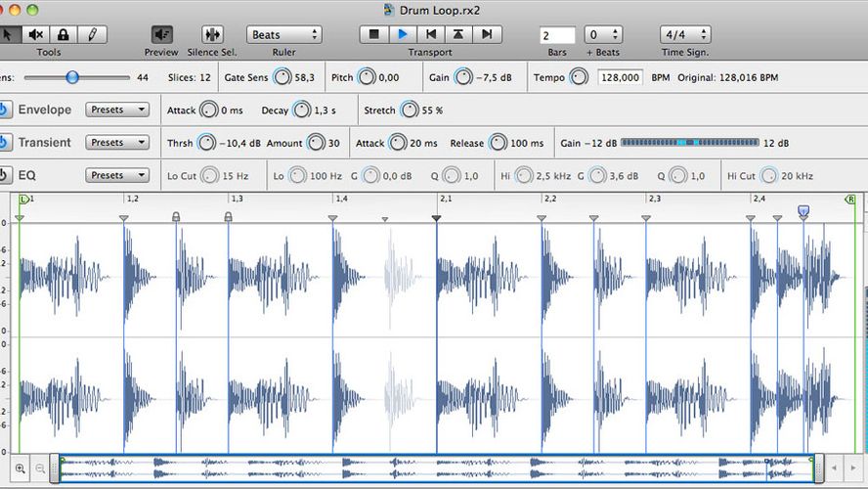Viewport: 868px width, 489px height.
Task: Click the Lo band Q knob
Action: click(x=452, y=176)
